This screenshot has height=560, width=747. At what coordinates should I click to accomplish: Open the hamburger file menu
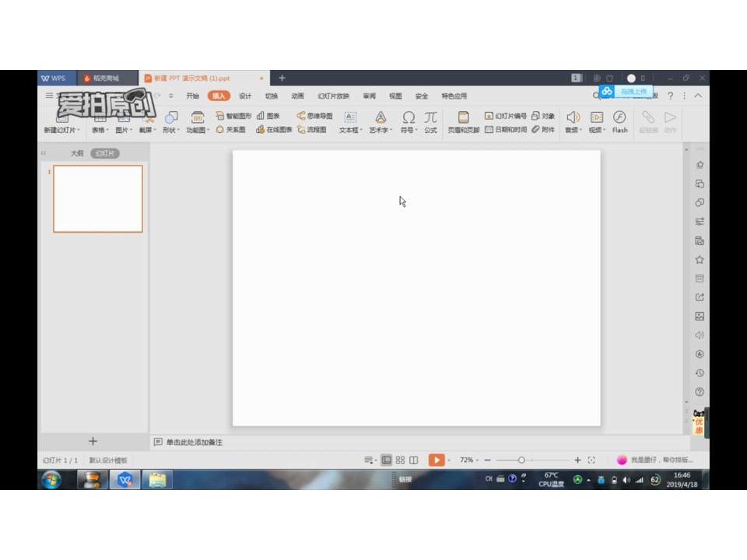[49, 96]
